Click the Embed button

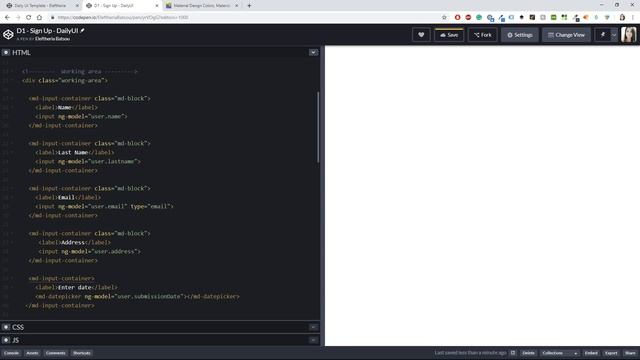click(x=591, y=353)
